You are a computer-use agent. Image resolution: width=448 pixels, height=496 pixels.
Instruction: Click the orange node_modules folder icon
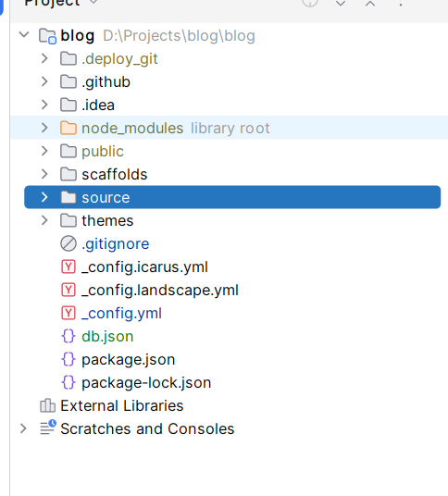68,128
